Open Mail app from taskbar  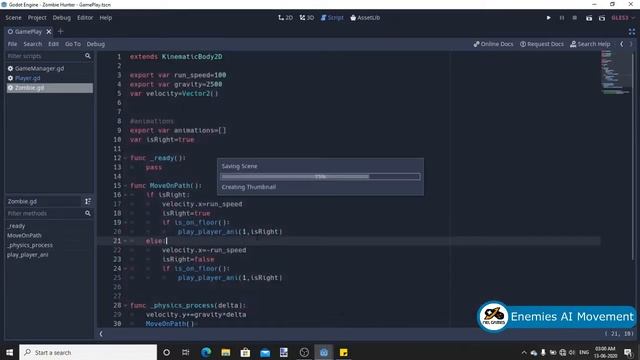(264, 352)
